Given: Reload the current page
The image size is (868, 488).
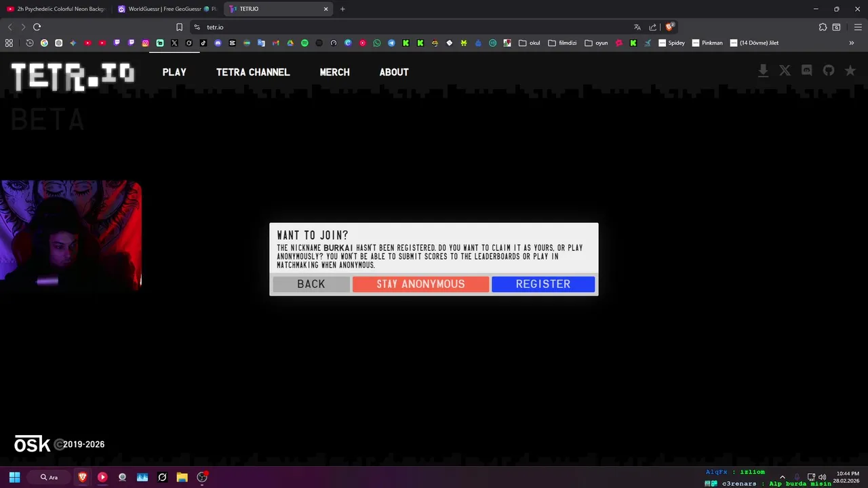Looking at the screenshot, I should click(37, 27).
